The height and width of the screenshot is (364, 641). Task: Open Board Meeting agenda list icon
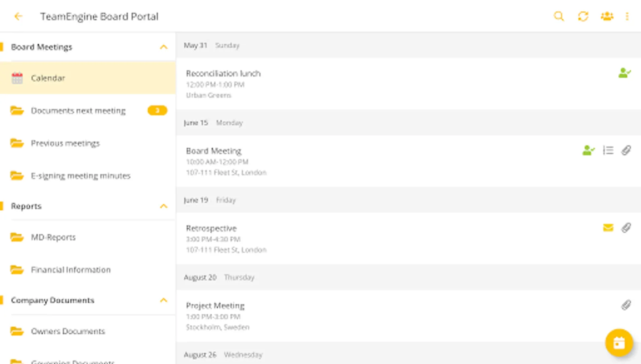(x=608, y=150)
